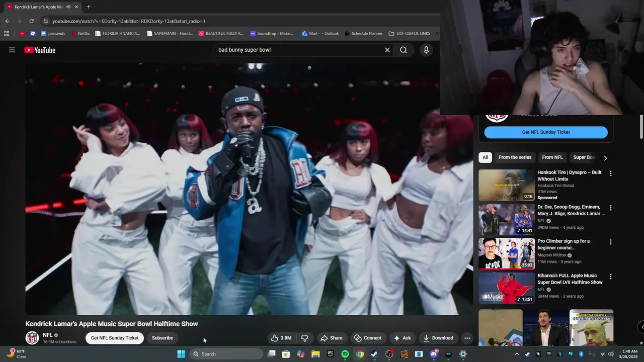Open Discord from the taskbar

(434, 354)
